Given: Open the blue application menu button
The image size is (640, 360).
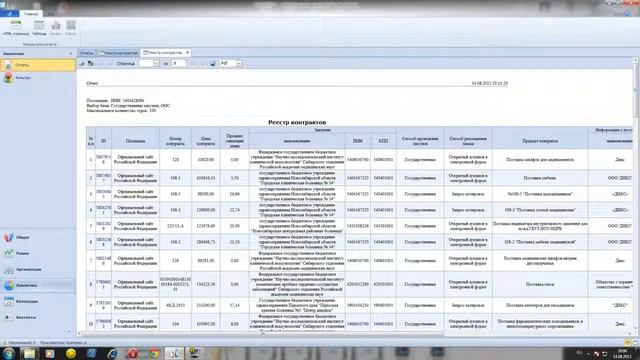Looking at the screenshot, I should 9,13.
